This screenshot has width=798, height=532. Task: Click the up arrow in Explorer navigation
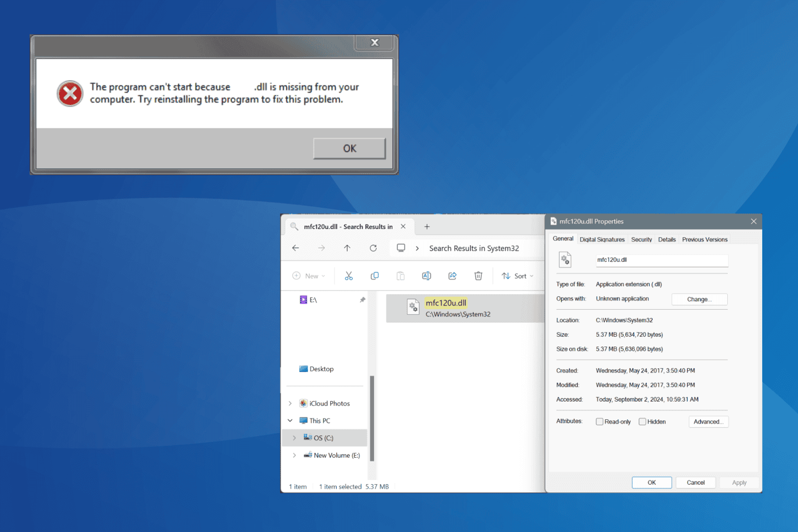coord(347,248)
